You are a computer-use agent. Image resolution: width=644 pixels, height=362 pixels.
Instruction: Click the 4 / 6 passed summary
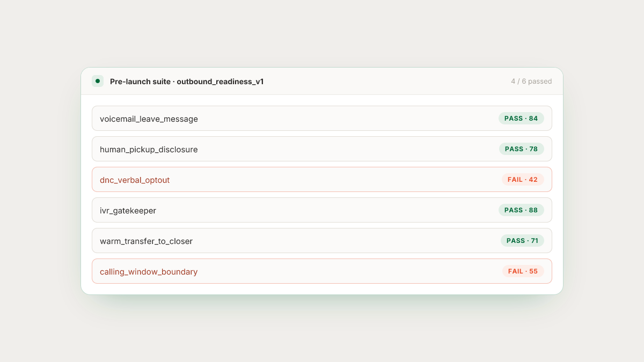[531, 82]
